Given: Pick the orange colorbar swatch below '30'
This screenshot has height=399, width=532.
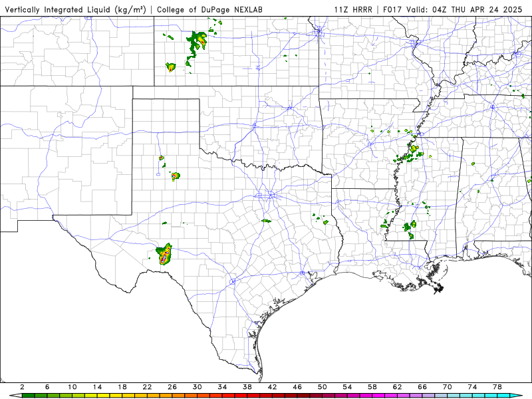Looking at the screenshot, I should 203,396.
